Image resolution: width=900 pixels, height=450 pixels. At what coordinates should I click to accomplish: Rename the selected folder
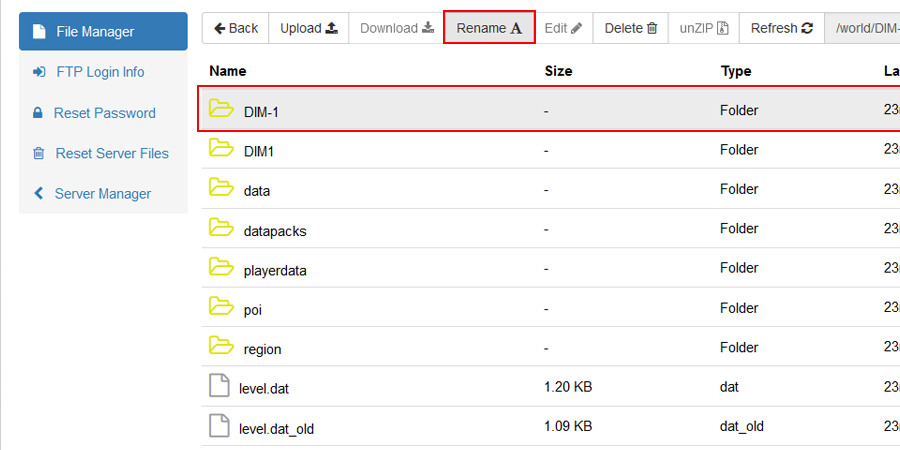click(489, 28)
